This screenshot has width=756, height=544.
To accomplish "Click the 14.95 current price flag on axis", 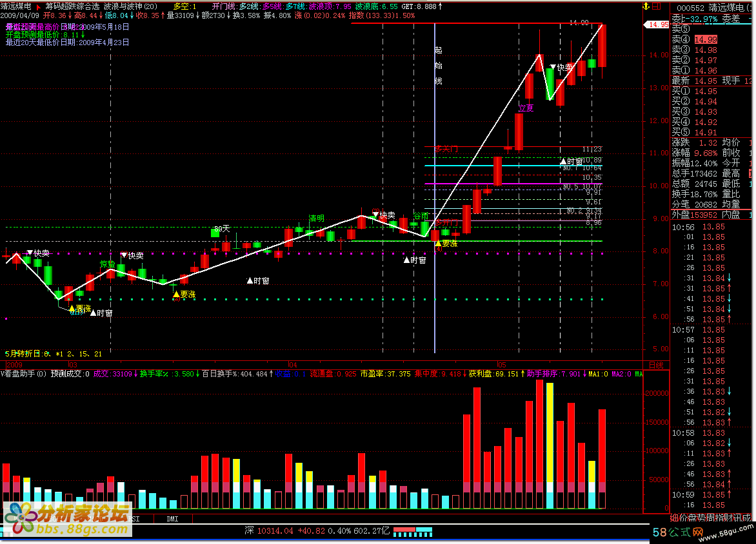I will tap(657, 24).
